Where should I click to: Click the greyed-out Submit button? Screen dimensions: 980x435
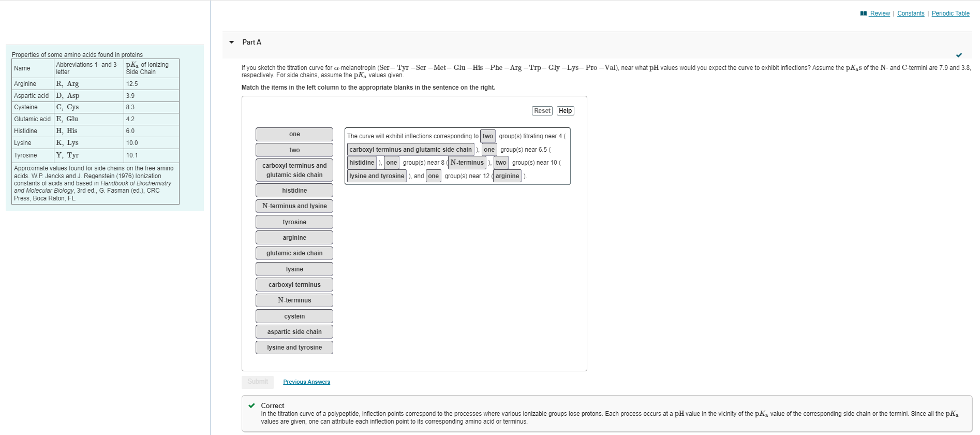258,382
